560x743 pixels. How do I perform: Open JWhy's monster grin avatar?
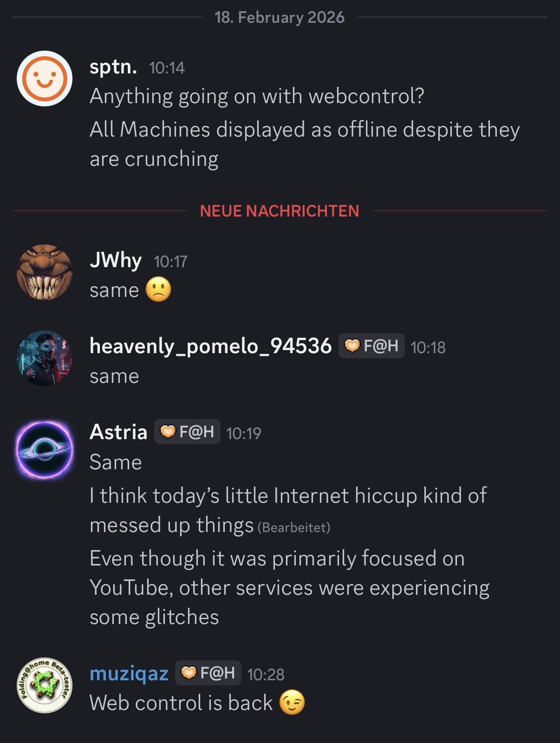click(45, 272)
